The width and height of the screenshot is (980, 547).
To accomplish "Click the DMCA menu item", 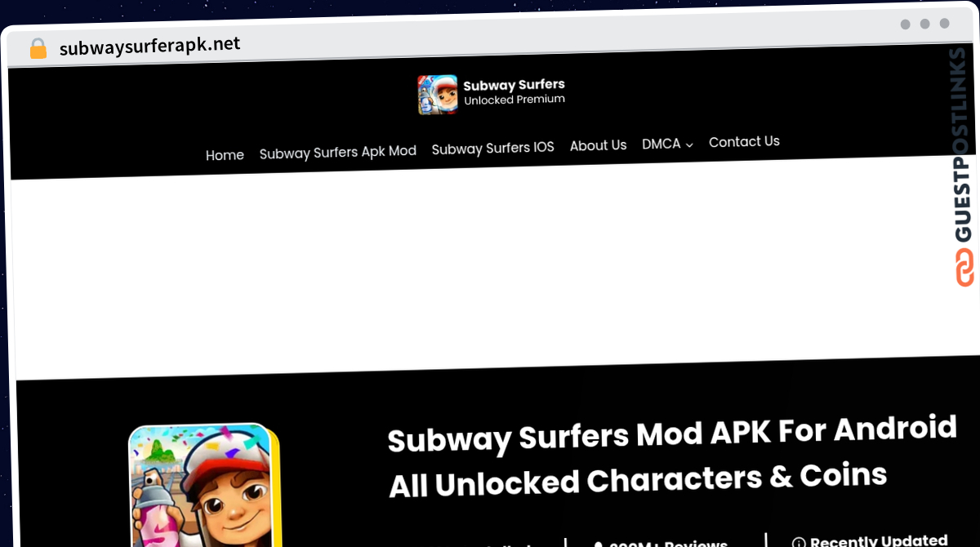I will click(x=661, y=144).
